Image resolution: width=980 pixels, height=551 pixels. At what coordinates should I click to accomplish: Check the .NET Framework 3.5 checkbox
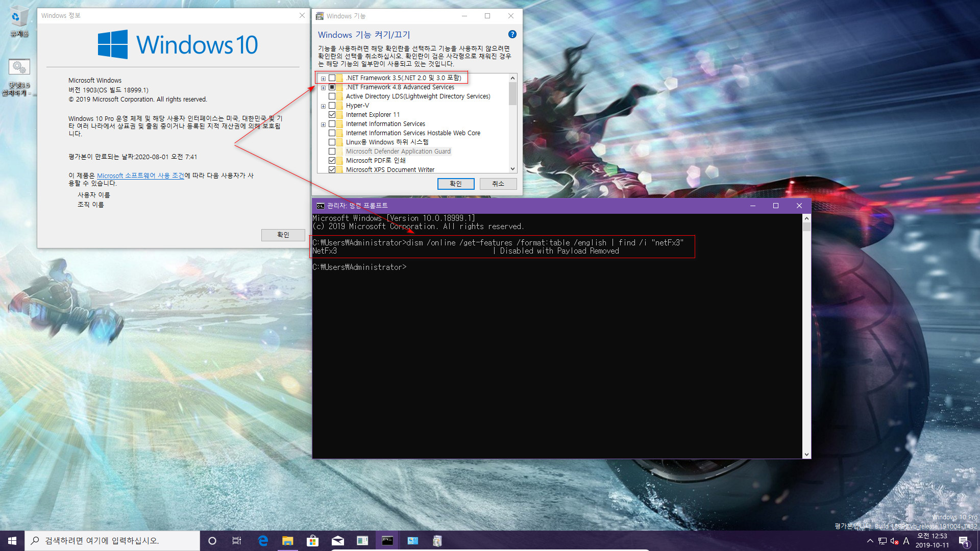pyautogui.click(x=332, y=78)
